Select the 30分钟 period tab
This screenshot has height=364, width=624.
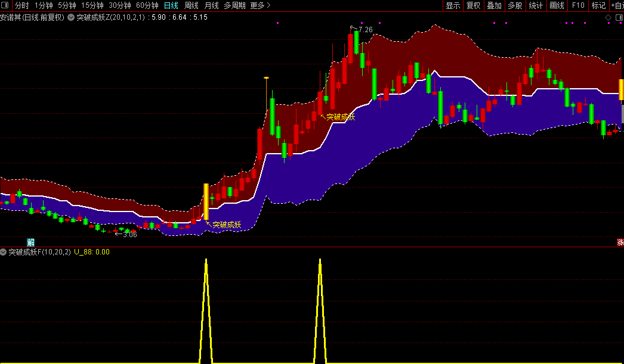[x=120, y=5]
